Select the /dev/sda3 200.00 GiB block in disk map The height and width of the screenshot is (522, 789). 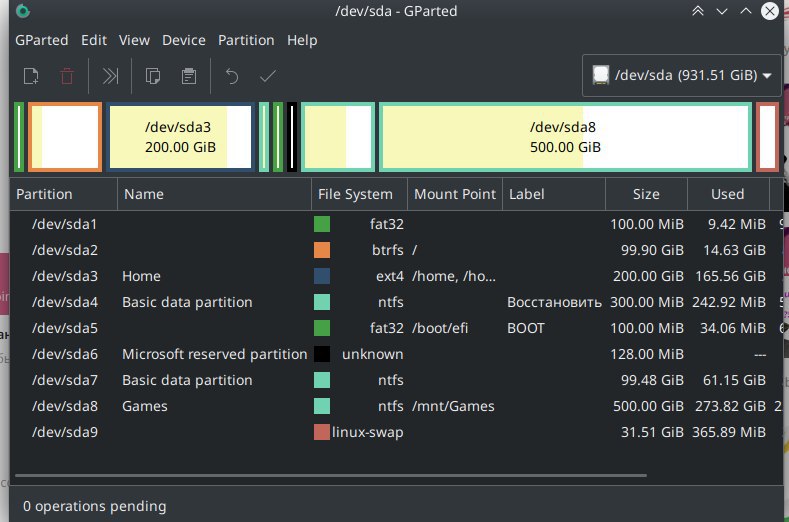(180, 137)
